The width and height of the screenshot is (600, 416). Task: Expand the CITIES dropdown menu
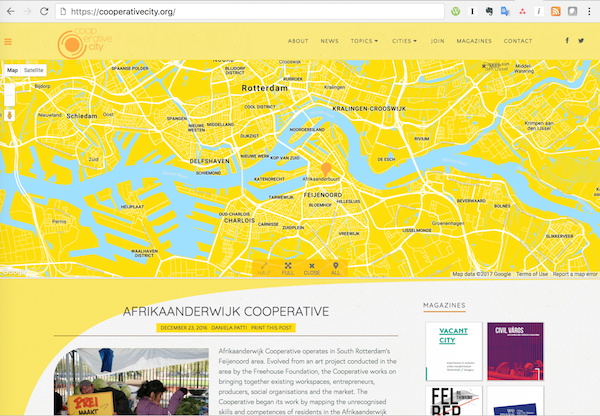[x=404, y=41]
